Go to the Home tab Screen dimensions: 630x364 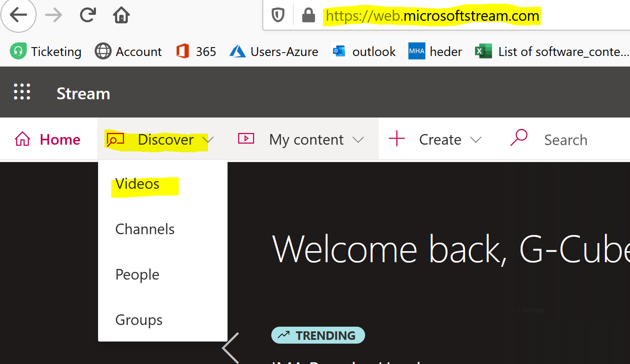48,140
